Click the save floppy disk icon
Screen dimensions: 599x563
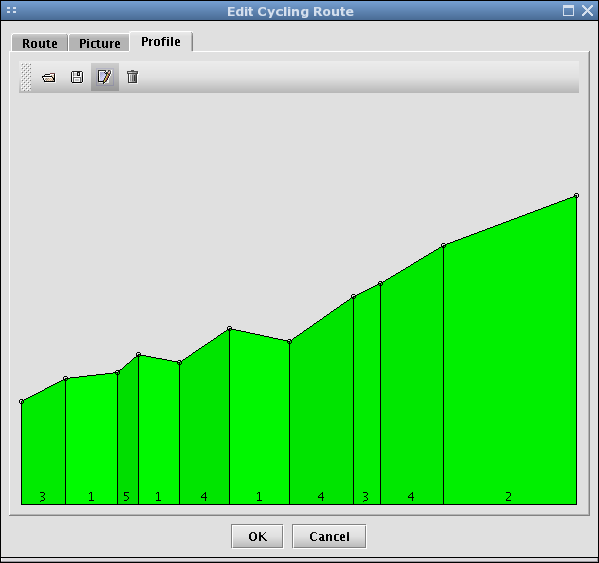pos(77,77)
